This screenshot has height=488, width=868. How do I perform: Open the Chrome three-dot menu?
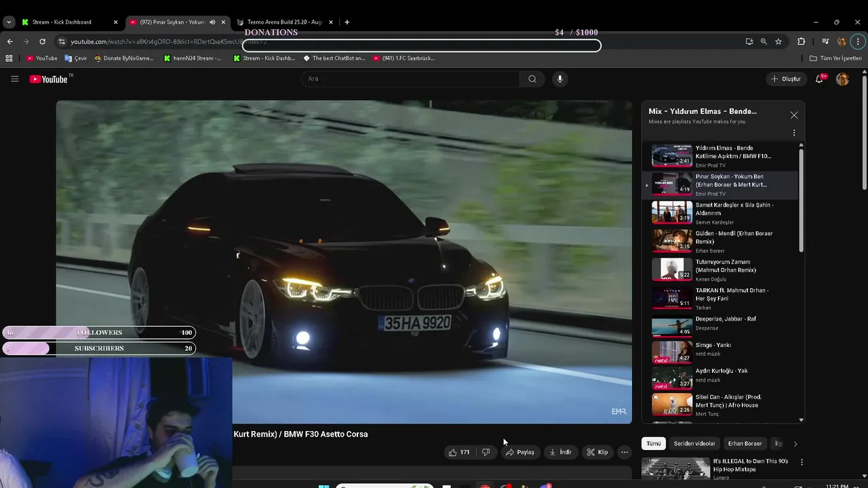point(859,41)
